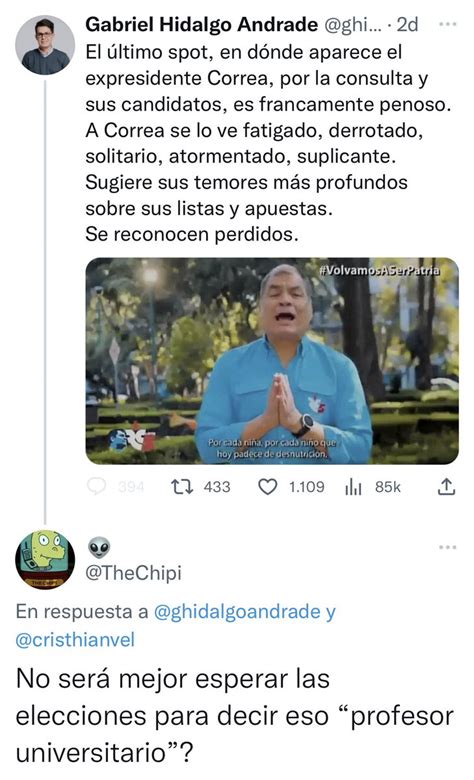Open the @TheChipi handle
474x780 pixels.
(x=133, y=573)
